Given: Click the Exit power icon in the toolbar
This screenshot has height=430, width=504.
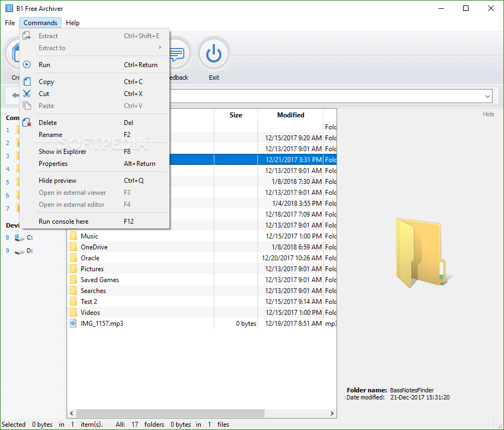Looking at the screenshot, I should pyautogui.click(x=214, y=53).
